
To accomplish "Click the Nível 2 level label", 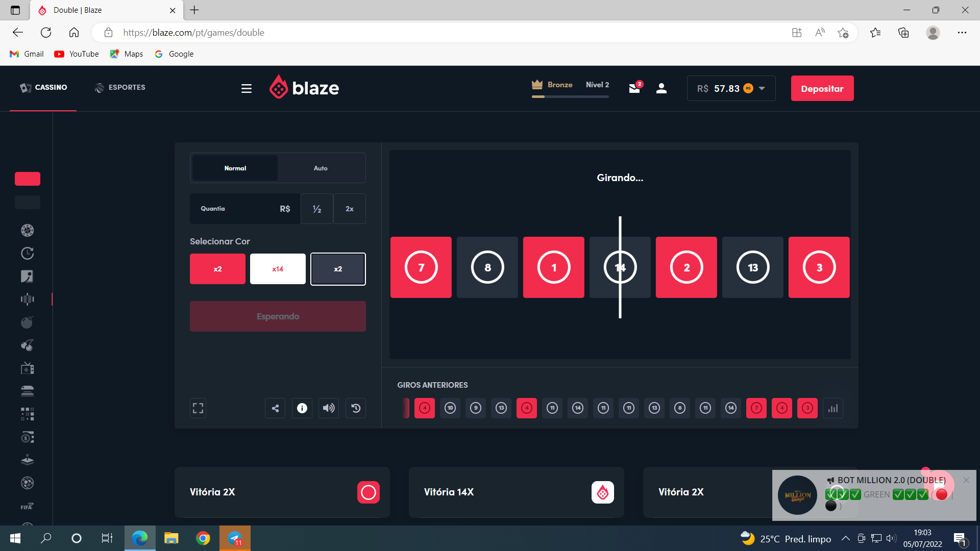I will pos(597,85).
